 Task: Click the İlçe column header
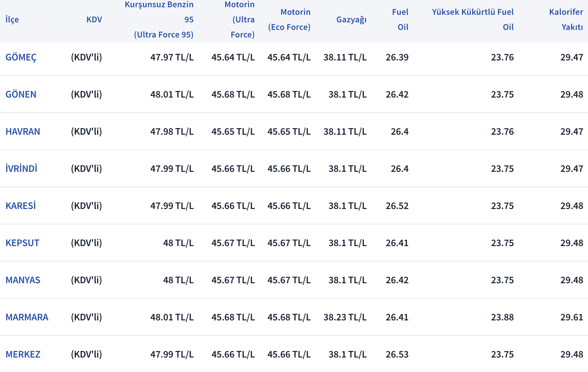12,20
